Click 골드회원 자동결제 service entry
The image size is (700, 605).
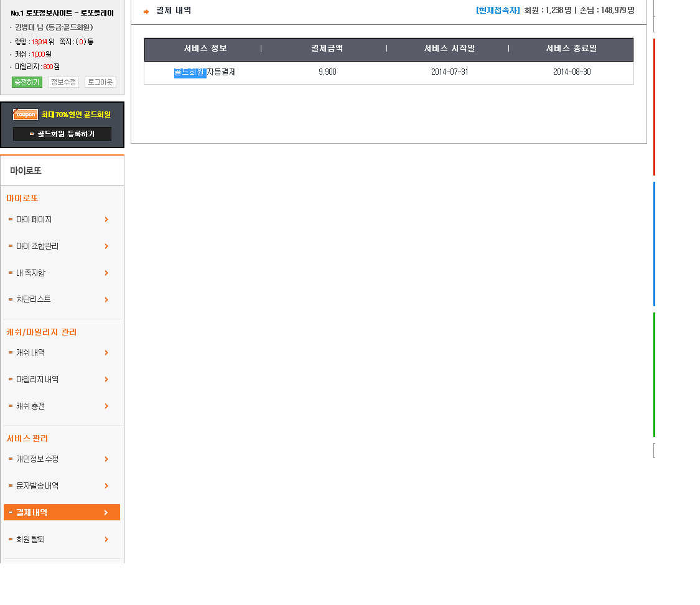(205, 72)
